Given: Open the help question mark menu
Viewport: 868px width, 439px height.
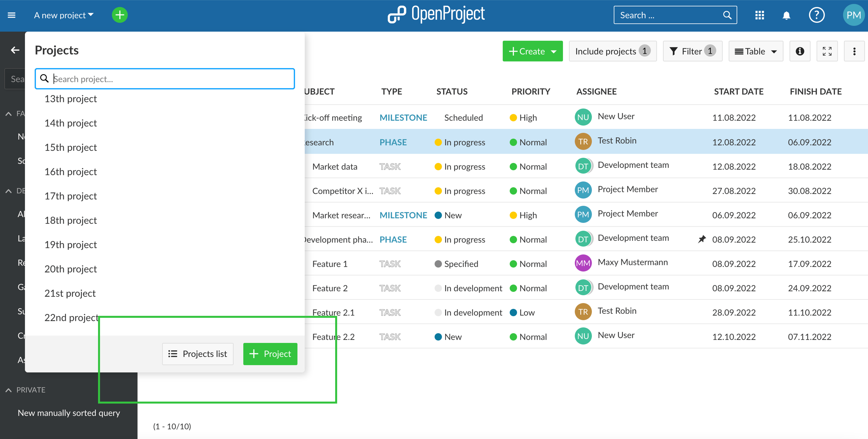Looking at the screenshot, I should [x=817, y=15].
